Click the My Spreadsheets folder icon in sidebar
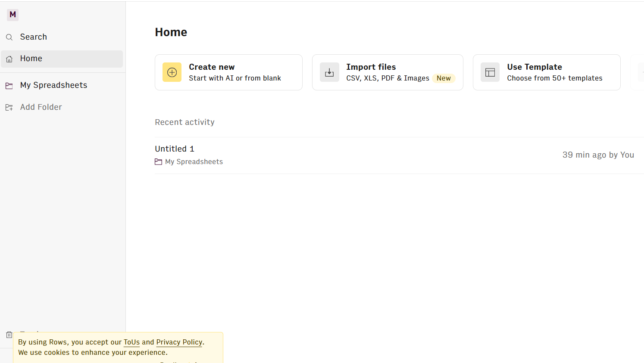 tap(9, 86)
